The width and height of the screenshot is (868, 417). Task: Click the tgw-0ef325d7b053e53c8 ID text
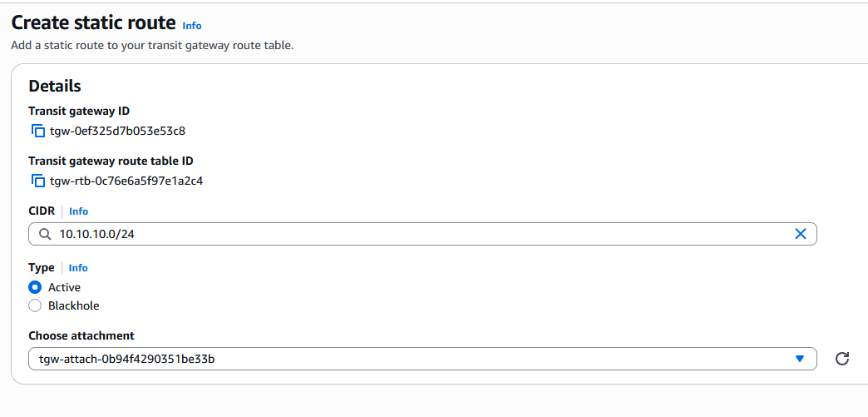(x=117, y=131)
